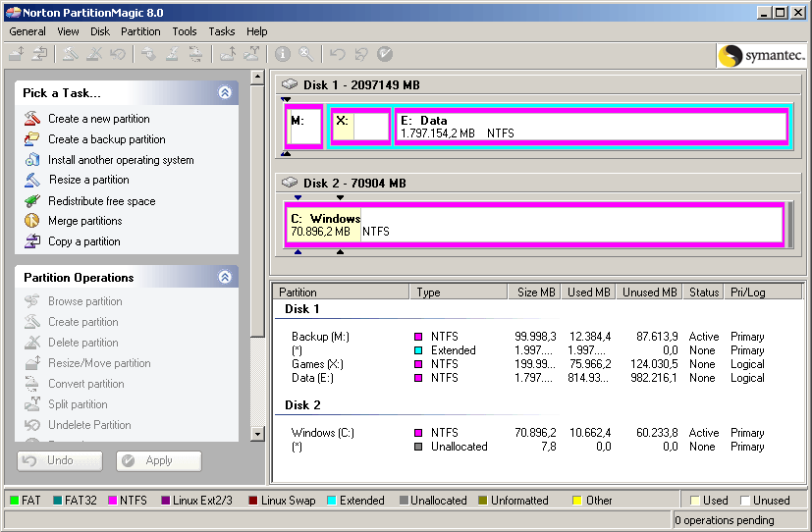Click Delete partition under Partition Operations

point(82,343)
